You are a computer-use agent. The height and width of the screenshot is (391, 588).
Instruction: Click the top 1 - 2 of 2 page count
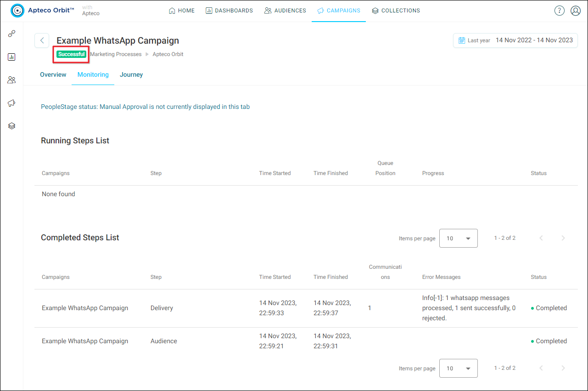505,238
